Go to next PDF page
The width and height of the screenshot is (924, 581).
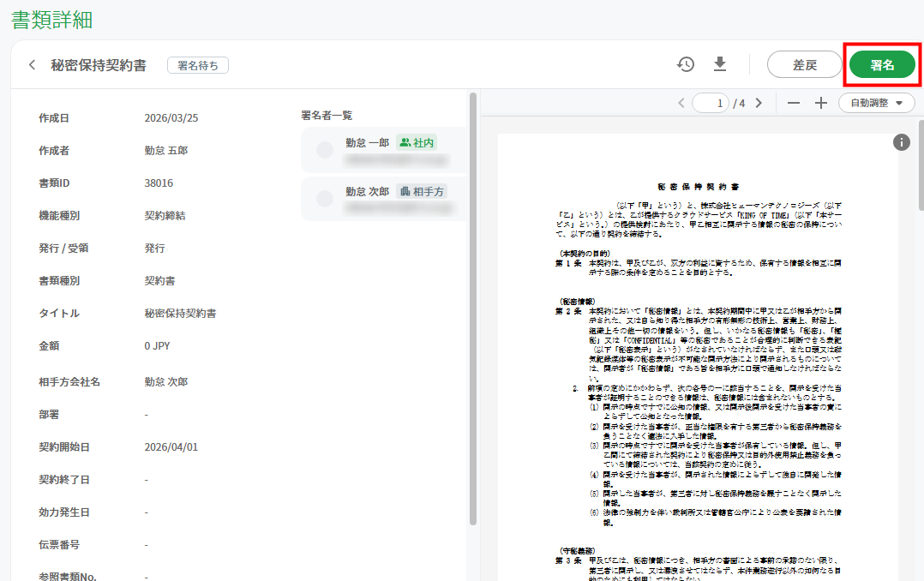click(x=759, y=103)
